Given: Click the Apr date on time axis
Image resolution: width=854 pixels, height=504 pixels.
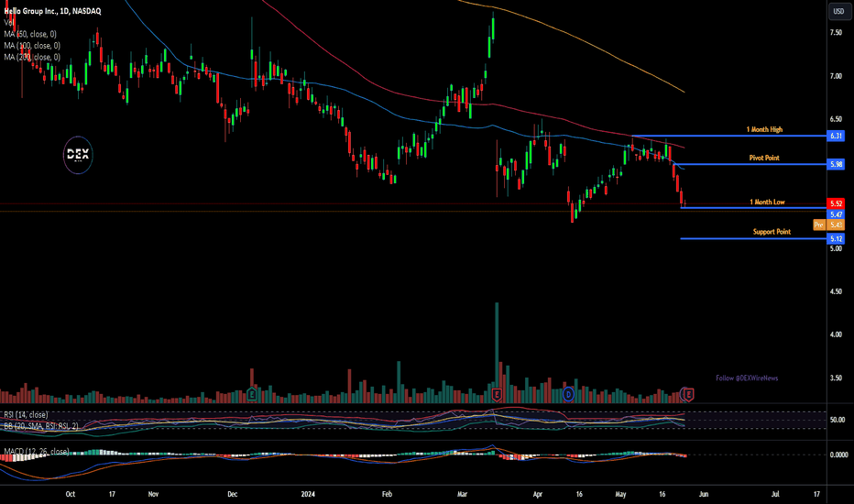Looking at the screenshot, I should coord(538,494).
